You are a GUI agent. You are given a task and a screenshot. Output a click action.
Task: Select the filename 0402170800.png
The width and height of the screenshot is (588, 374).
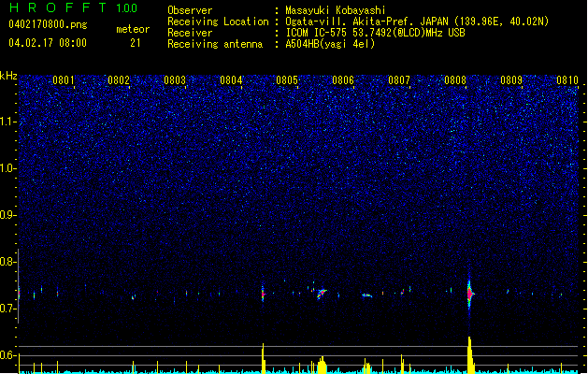click(48, 24)
